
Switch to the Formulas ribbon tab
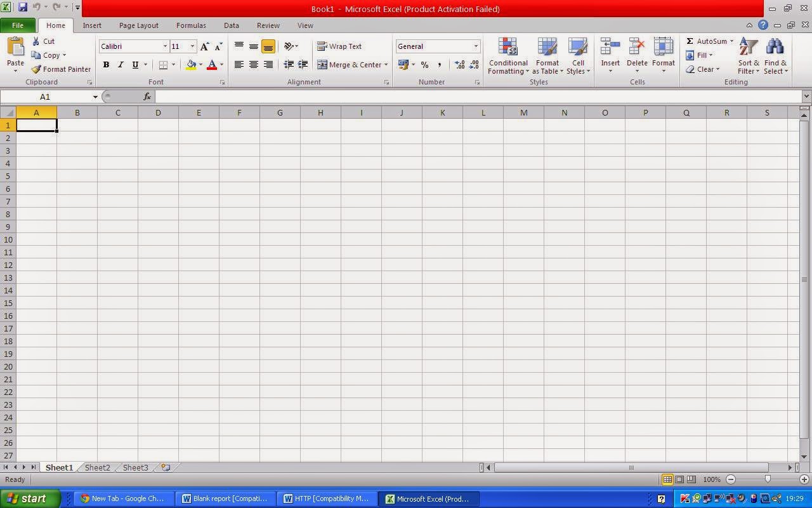pyautogui.click(x=191, y=25)
